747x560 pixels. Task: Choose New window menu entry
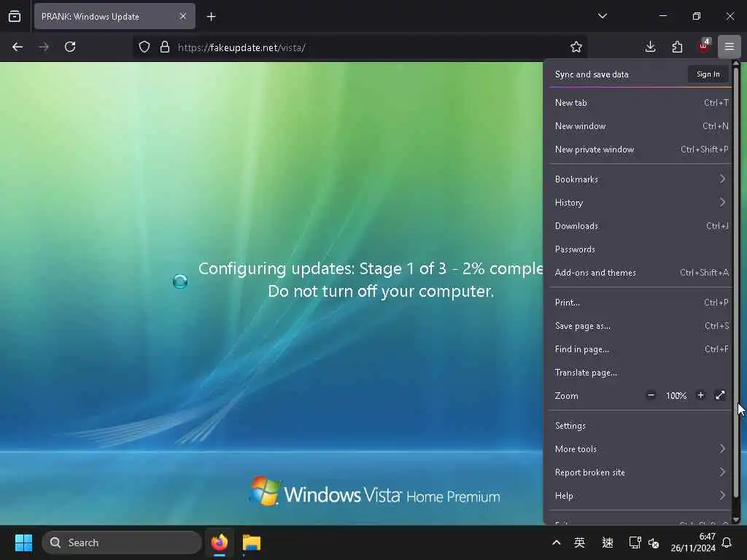(640, 126)
